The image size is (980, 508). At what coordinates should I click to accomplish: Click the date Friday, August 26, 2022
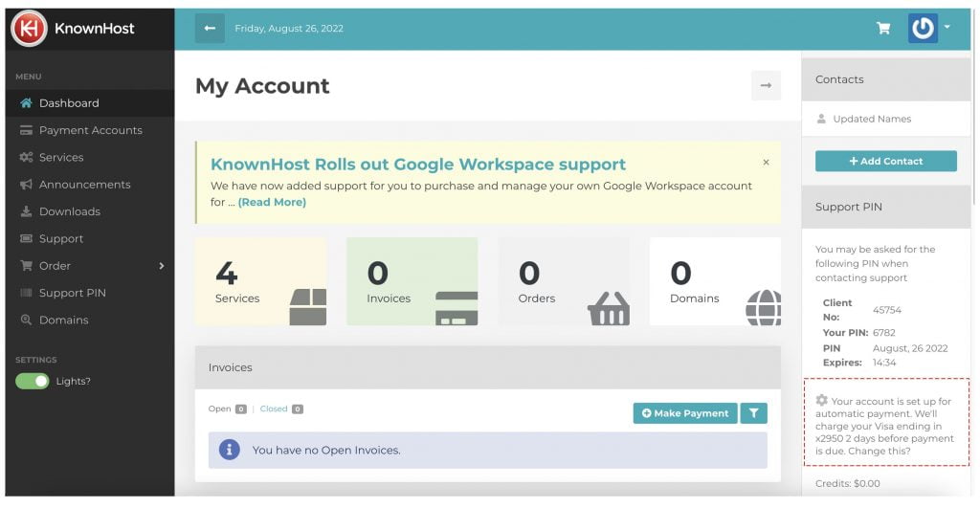(x=289, y=28)
